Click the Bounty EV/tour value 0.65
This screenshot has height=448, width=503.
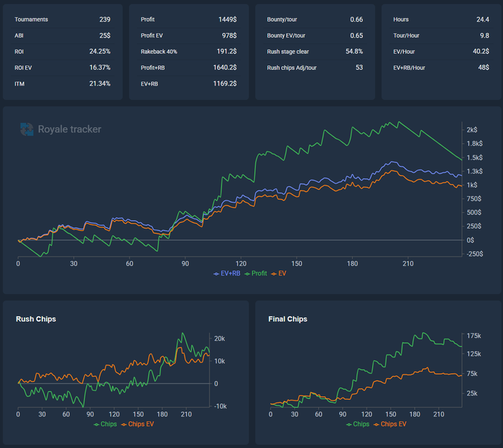pos(356,36)
